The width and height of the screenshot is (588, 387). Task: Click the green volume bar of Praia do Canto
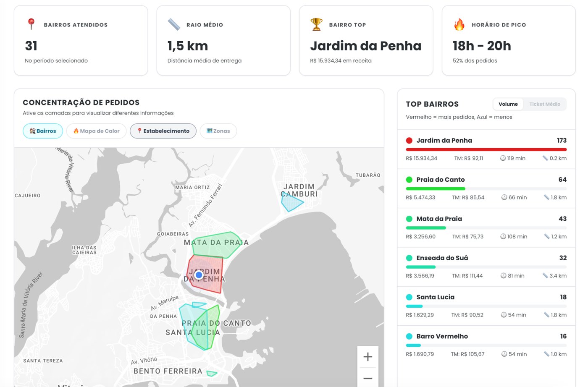(436, 188)
